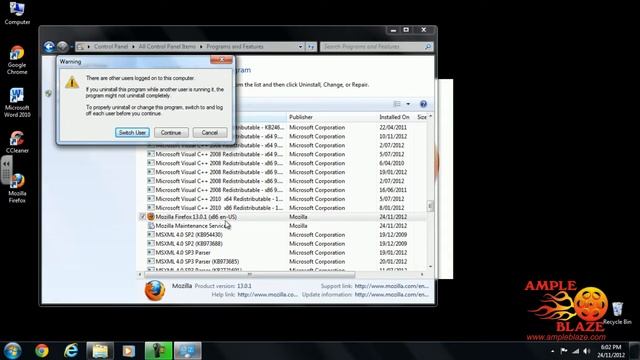Click Continue in the Warning dialog
Image resolution: width=640 pixels, height=360 pixels.
pyautogui.click(x=171, y=133)
